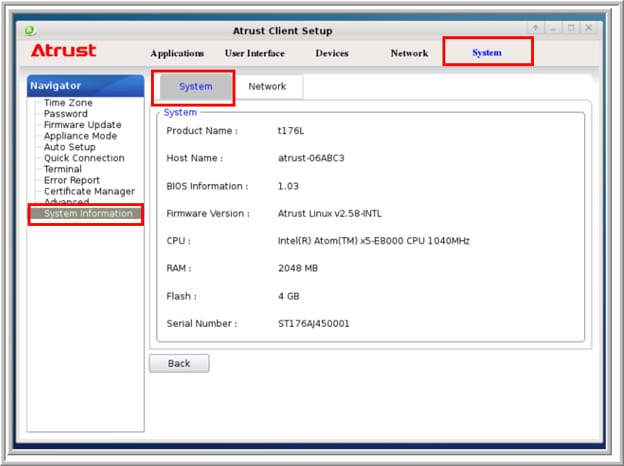624x466 pixels.
Task: Click the BIOS Information label
Action: tap(207, 186)
